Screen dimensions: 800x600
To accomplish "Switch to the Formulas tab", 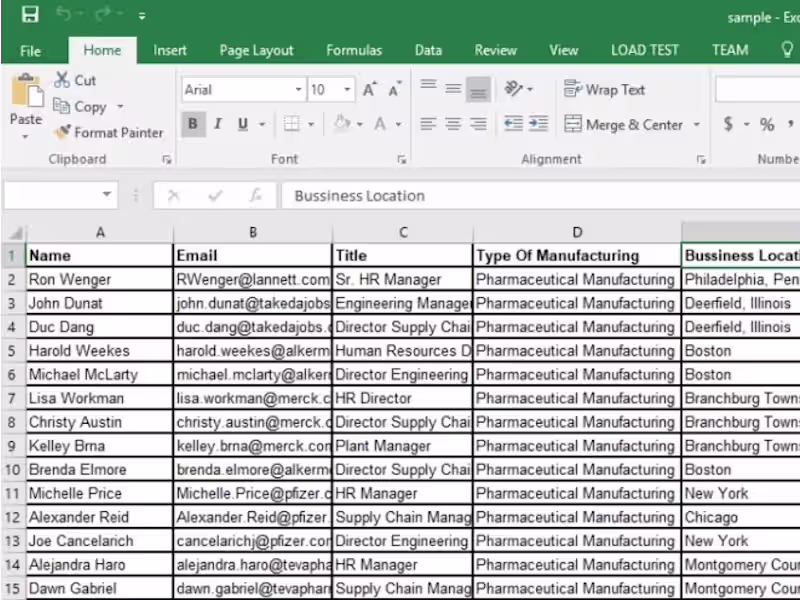I will [x=354, y=51].
